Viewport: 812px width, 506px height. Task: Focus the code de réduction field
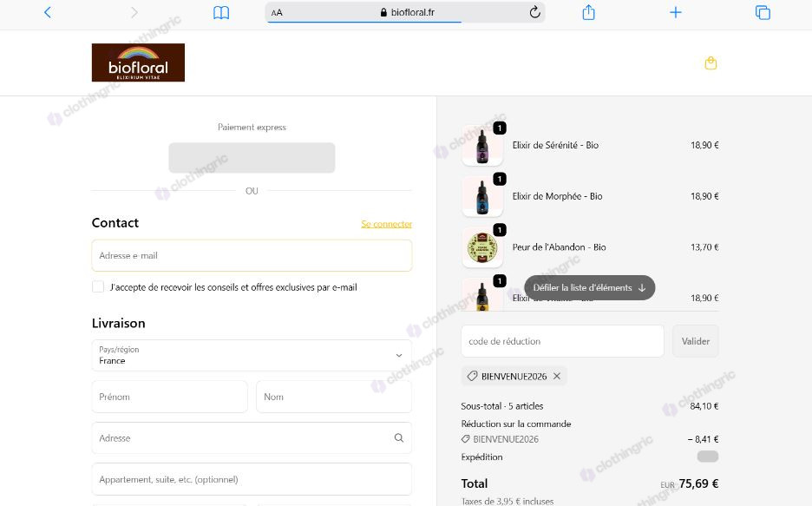coord(562,341)
